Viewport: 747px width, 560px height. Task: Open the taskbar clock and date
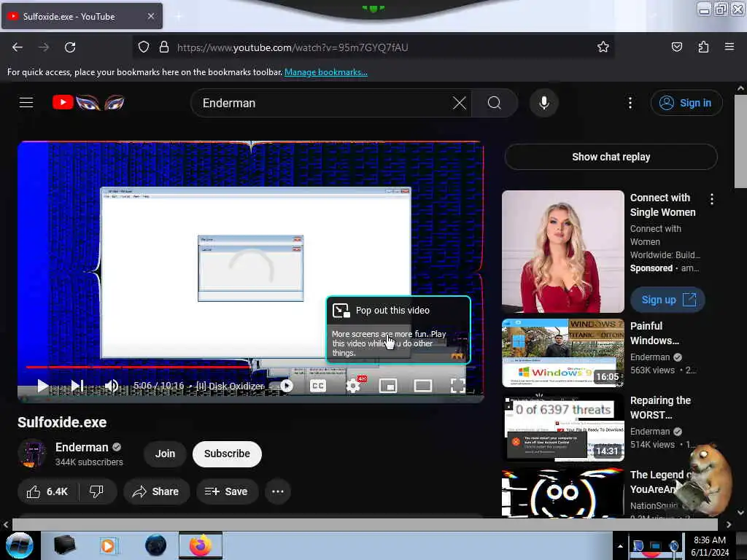(x=710, y=546)
